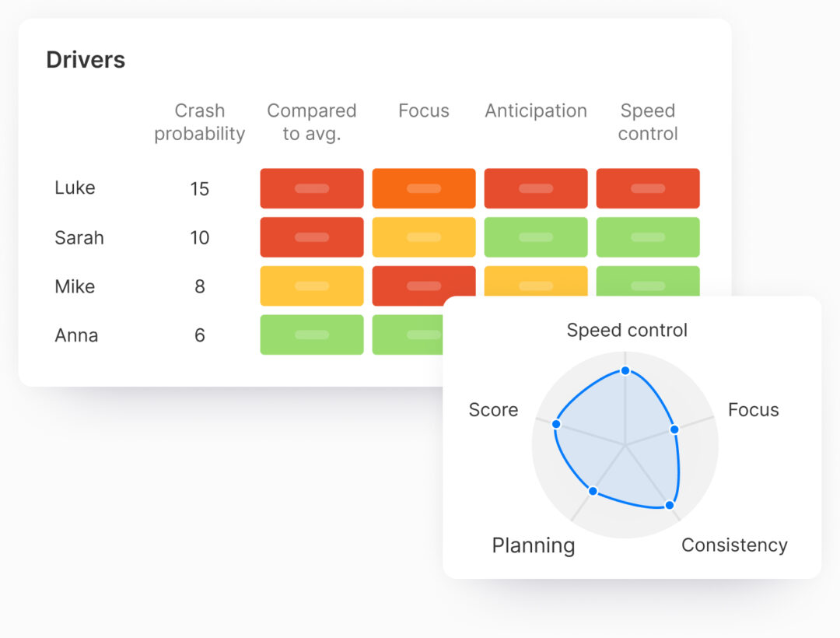Select Luke's orange Focus cell

click(423, 188)
